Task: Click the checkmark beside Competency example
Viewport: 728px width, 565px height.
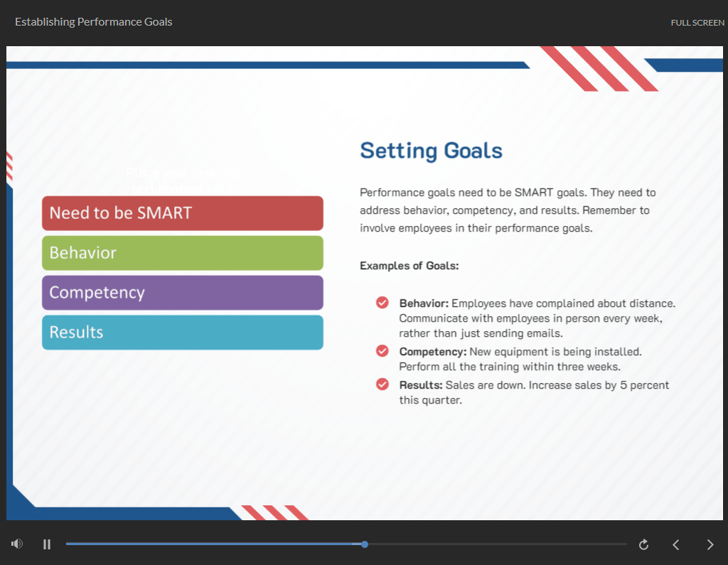Action: coord(382,351)
